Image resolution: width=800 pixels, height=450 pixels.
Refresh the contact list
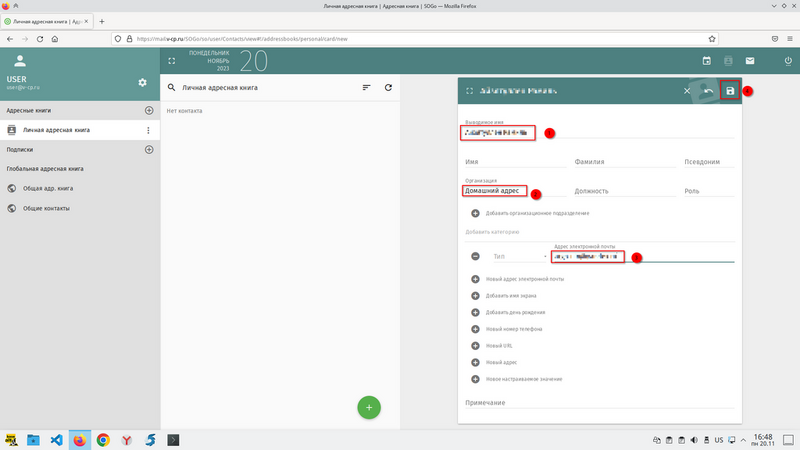[388, 88]
